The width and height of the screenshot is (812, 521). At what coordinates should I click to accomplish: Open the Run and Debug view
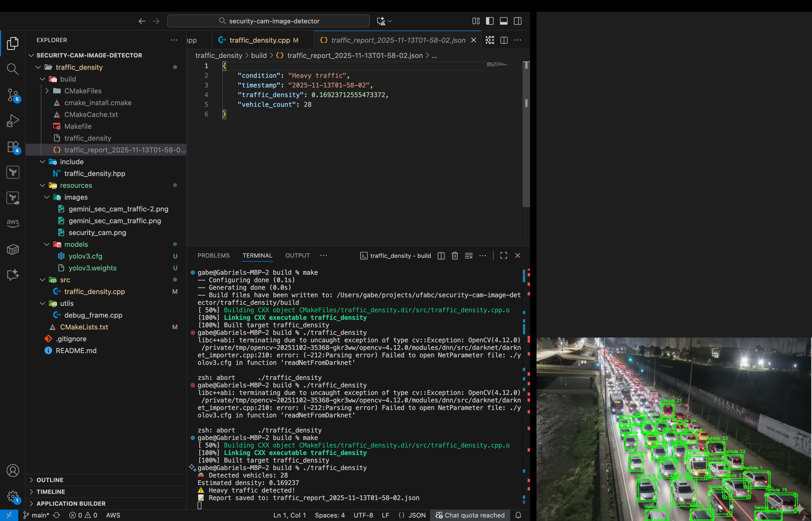point(13,121)
